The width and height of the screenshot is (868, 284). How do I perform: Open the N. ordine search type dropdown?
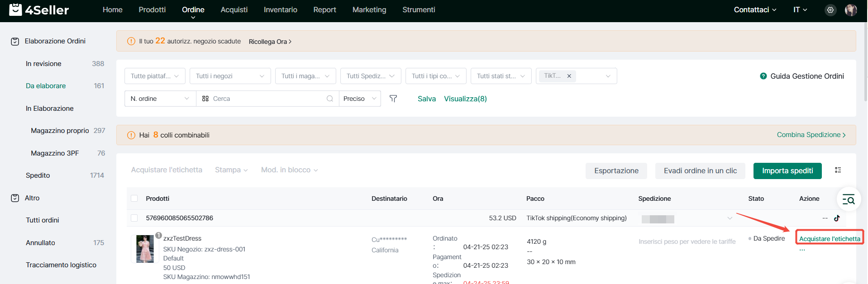(160, 99)
